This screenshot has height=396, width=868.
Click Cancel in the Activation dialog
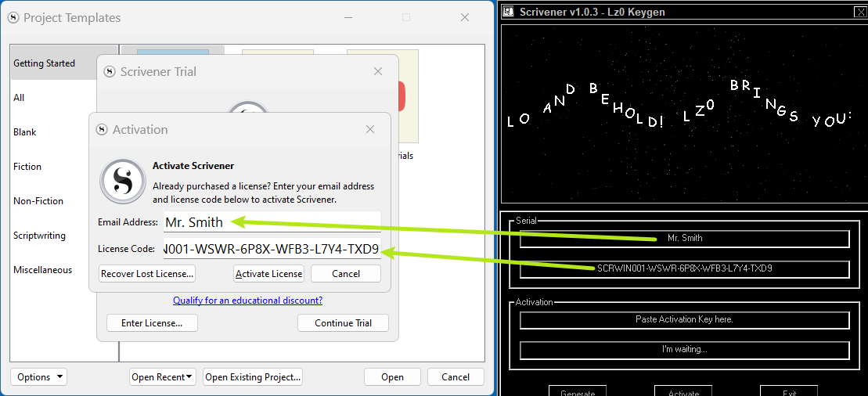346,274
